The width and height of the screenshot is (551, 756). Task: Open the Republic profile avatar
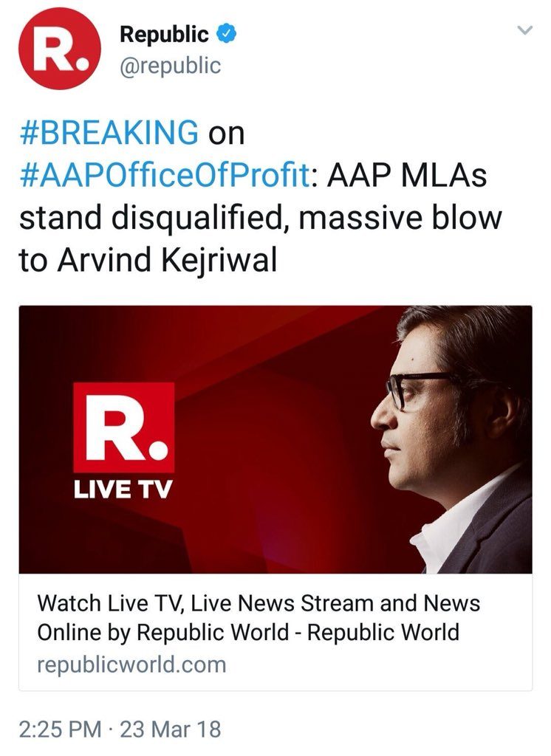[x=59, y=48]
